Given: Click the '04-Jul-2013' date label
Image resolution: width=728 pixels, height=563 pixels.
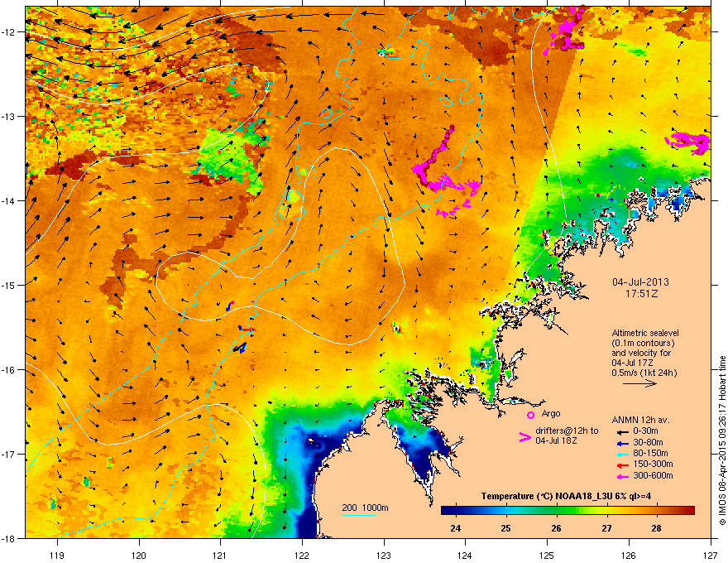Looking at the screenshot, I should tap(640, 282).
